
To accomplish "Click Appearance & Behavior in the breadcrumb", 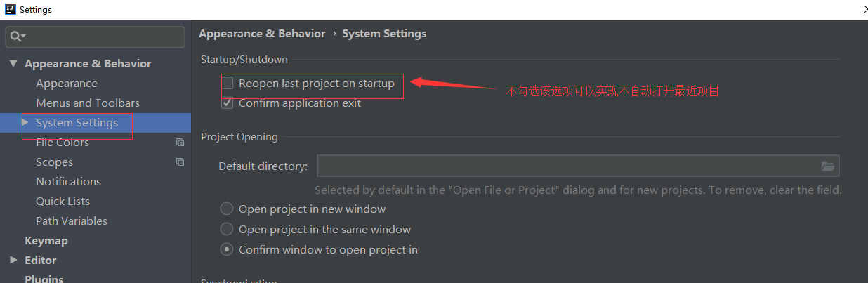I will 262,34.
